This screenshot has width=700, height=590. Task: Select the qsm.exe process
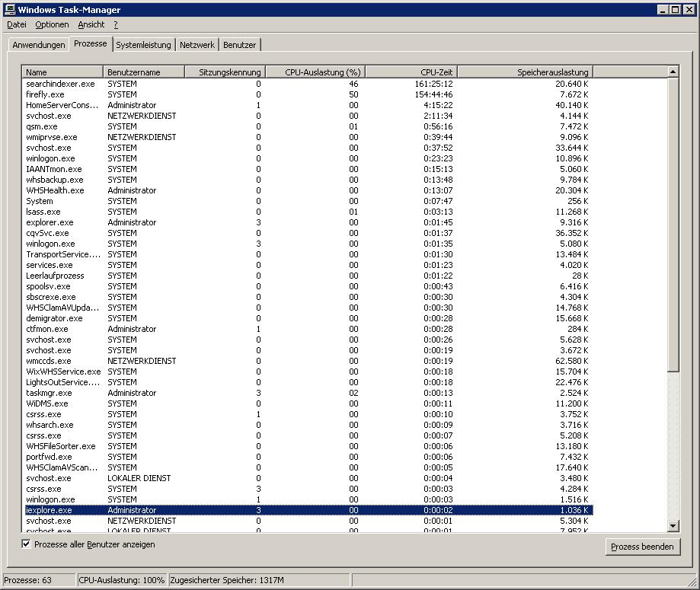[x=309, y=126]
